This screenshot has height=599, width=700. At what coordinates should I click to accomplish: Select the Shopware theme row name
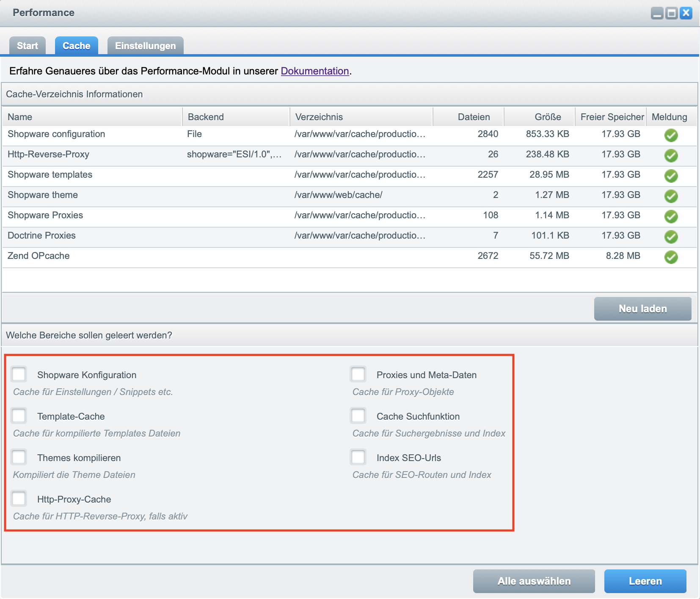click(43, 195)
